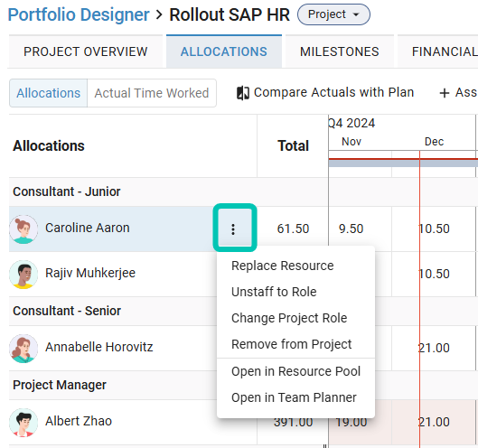
Task: Click Rajiv Muhkerjee's avatar
Action: [23, 275]
